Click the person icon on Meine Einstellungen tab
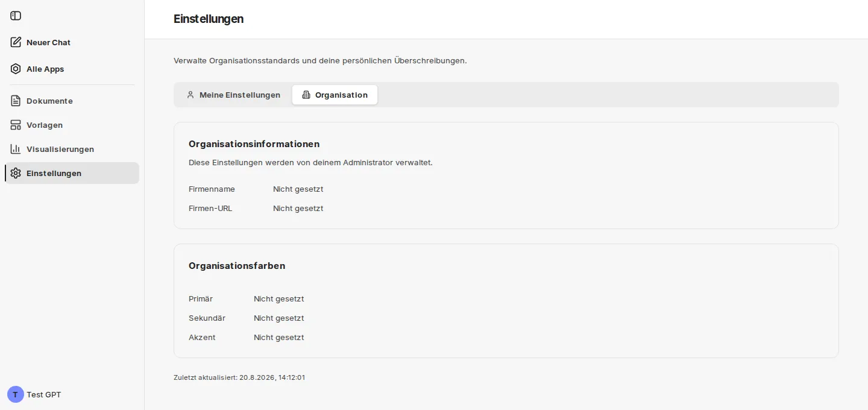 pos(190,95)
